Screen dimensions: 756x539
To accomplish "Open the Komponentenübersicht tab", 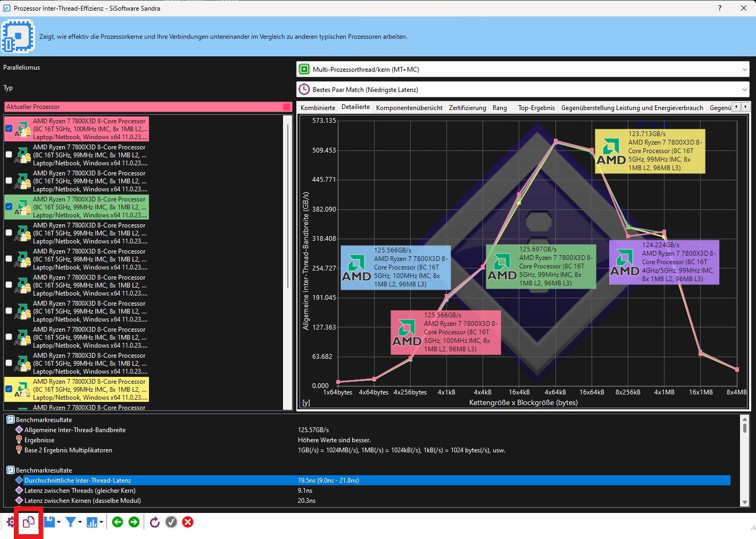I will 409,107.
